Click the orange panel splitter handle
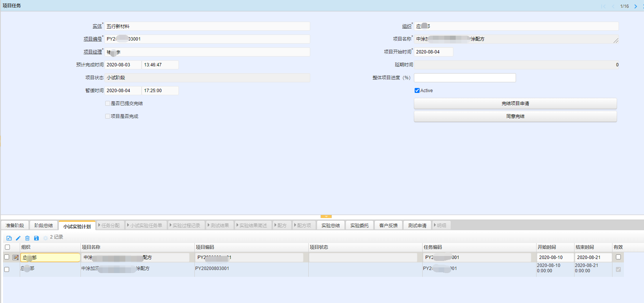 pyautogui.click(x=326, y=217)
